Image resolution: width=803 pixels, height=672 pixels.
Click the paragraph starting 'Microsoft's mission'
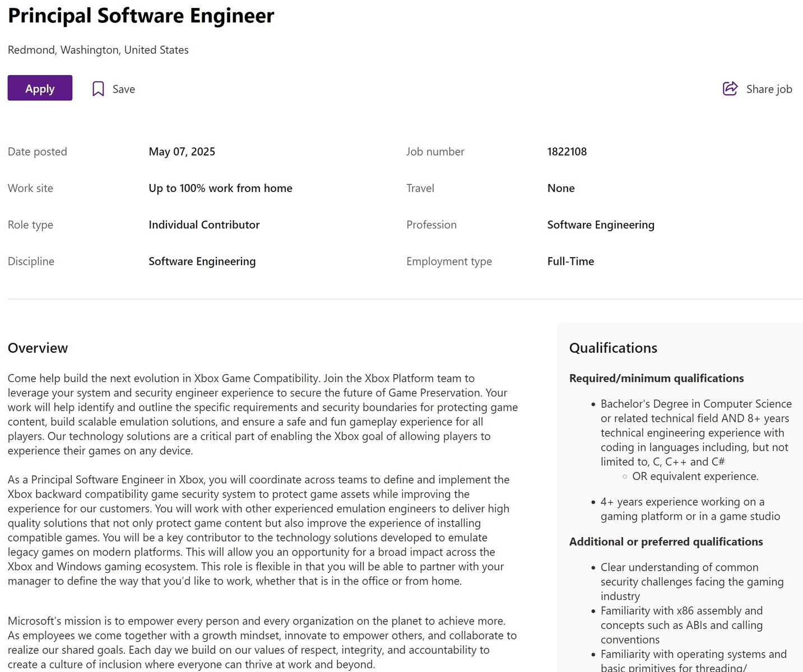pyautogui.click(x=262, y=642)
